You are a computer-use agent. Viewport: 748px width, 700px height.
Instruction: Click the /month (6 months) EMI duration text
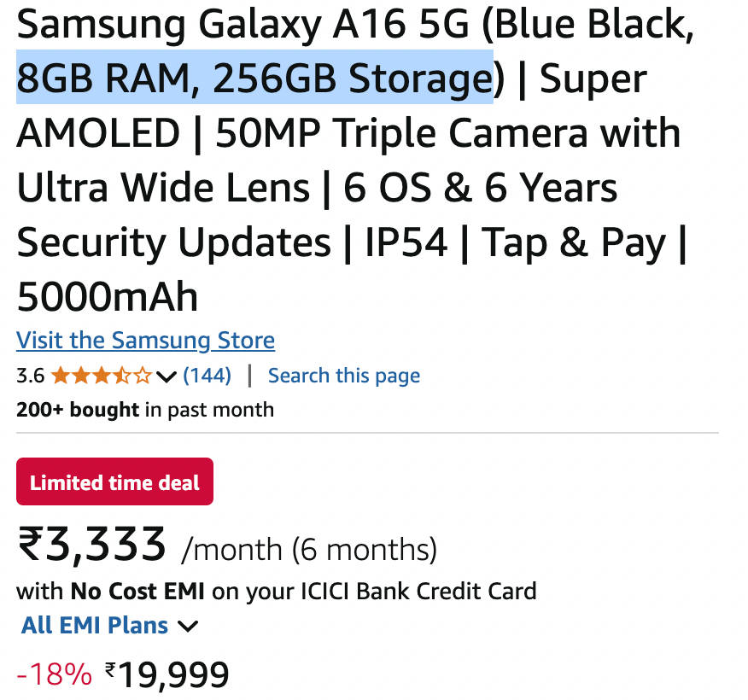[x=309, y=549]
